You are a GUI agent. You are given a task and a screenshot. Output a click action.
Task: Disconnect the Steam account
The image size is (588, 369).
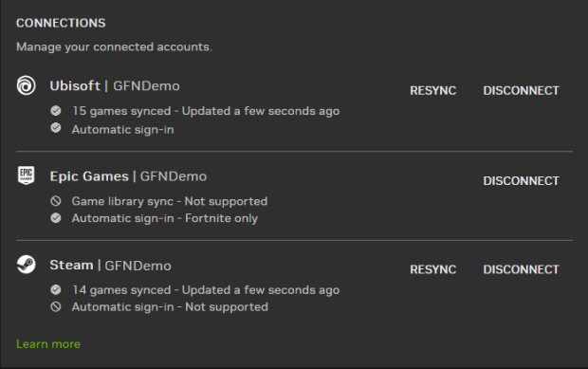(521, 269)
